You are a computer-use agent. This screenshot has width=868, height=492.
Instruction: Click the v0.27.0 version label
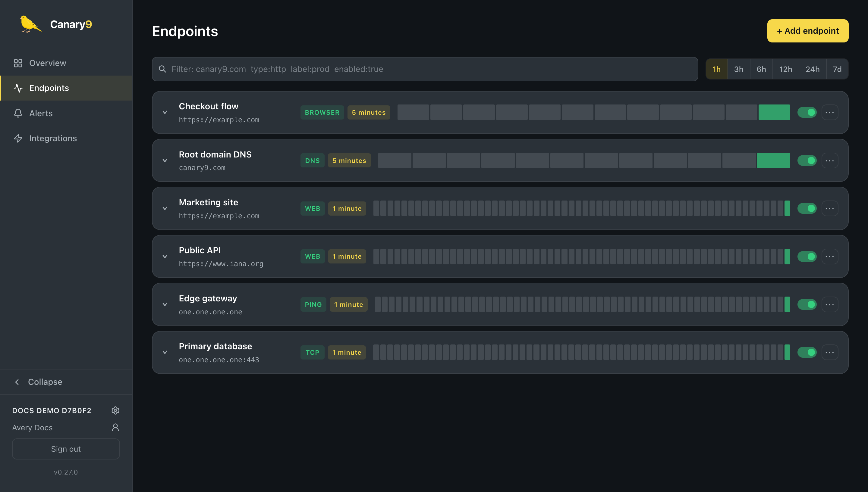point(66,472)
